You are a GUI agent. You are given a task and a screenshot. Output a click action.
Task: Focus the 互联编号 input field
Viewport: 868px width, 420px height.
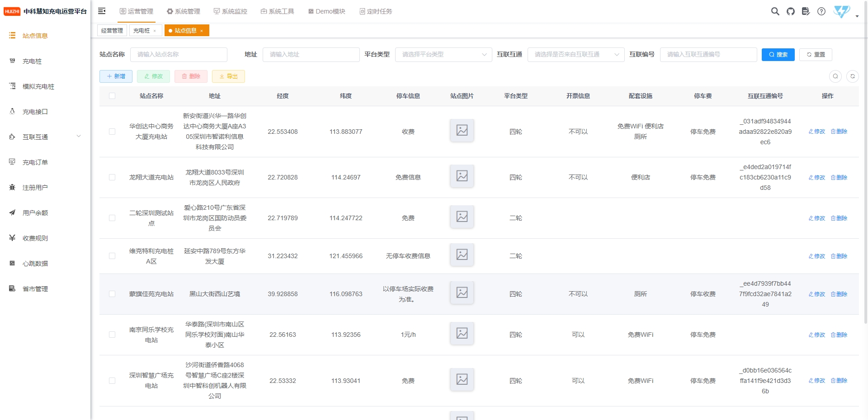coord(708,54)
